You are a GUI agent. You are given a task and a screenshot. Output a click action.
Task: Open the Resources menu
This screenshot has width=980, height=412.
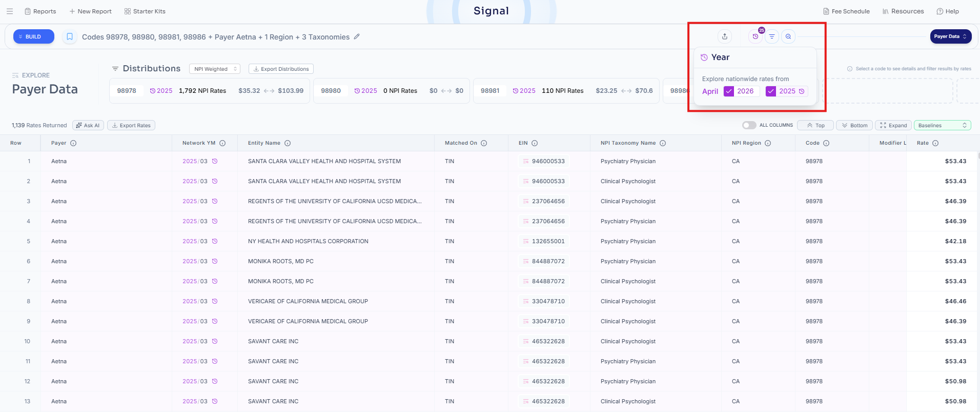pos(903,11)
